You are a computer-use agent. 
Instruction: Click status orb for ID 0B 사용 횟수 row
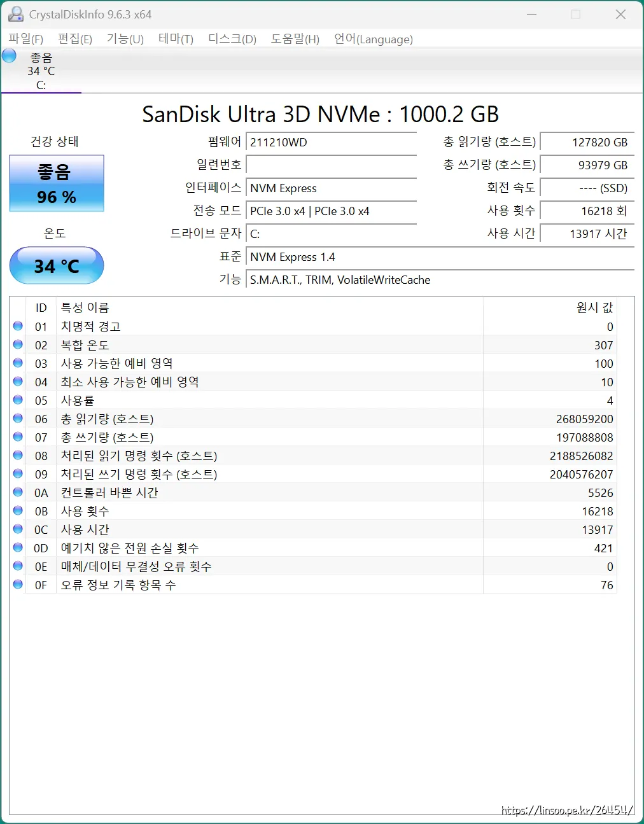point(18,511)
